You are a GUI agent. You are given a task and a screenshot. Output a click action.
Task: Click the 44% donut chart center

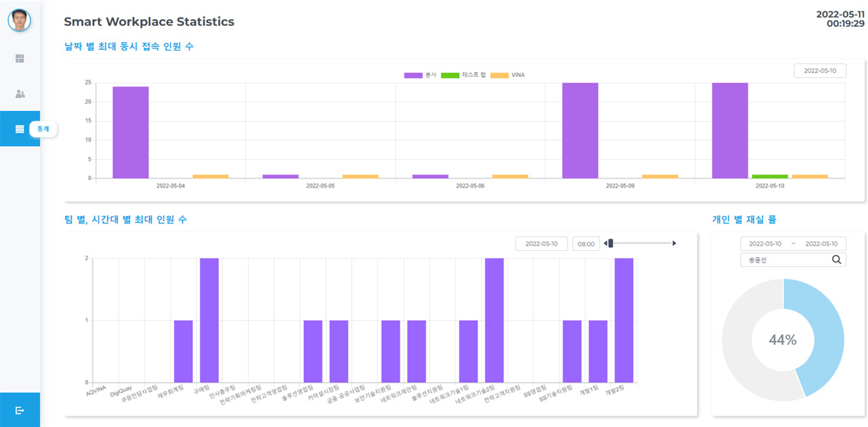click(x=783, y=341)
